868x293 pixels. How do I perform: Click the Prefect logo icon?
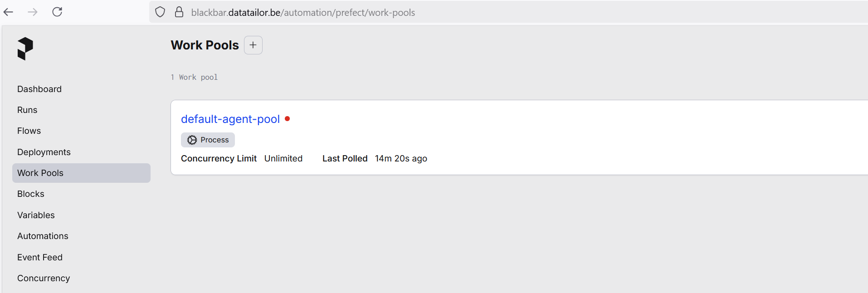click(25, 49)
